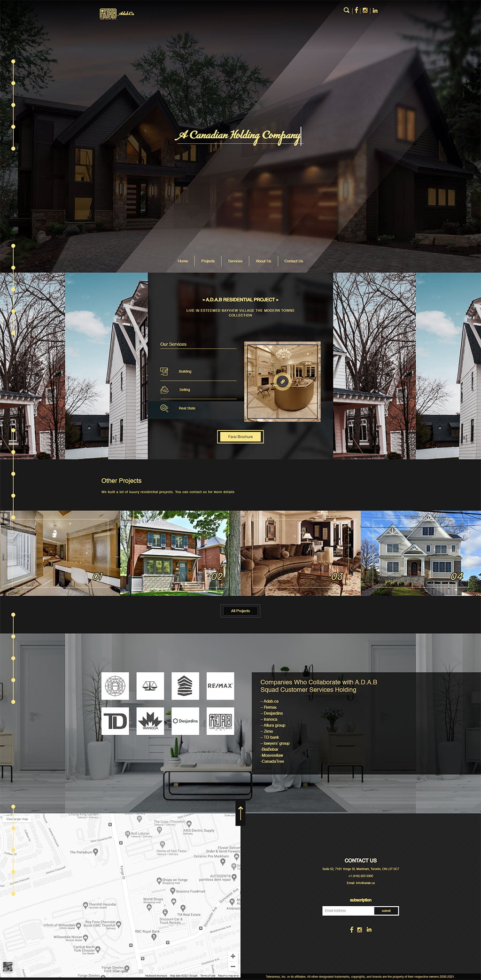Open project thumbnail 02 brick house

(x=180, y=553)
